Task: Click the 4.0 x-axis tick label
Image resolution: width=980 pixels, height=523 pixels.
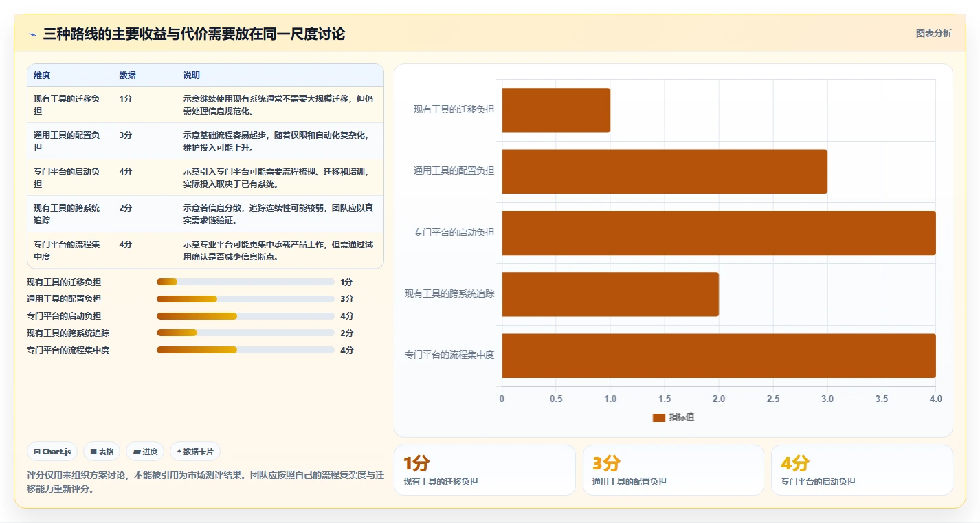Action: click(x=936, y=399)
